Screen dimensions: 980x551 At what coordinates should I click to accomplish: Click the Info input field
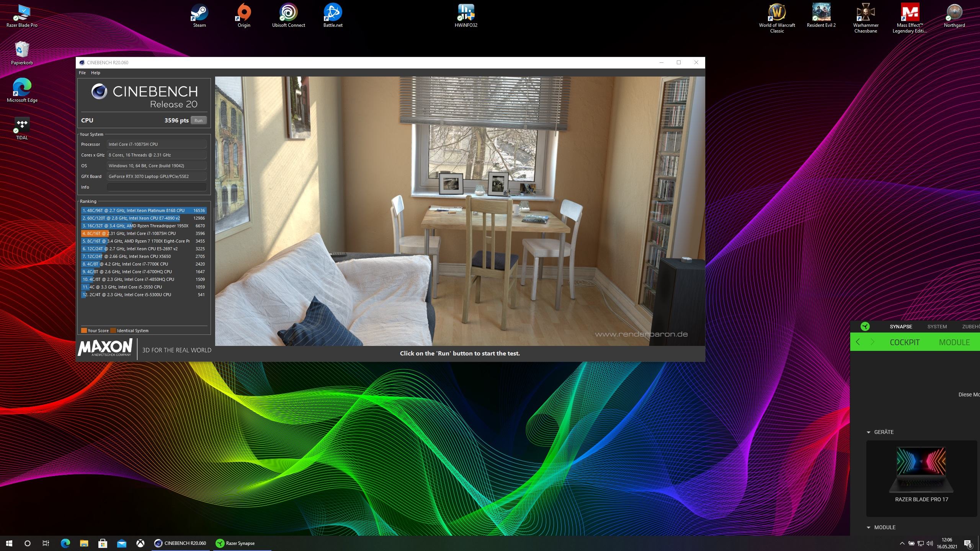click(157, 187)
